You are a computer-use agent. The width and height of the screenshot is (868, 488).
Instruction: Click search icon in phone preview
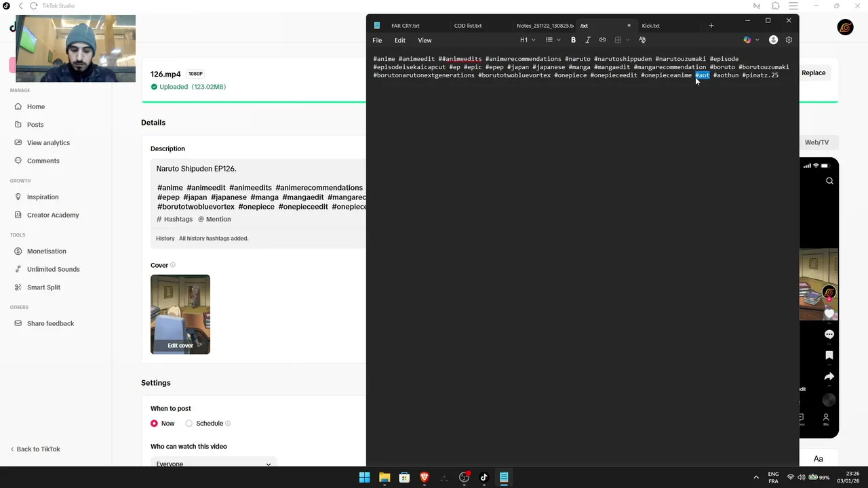coord(829,181)
